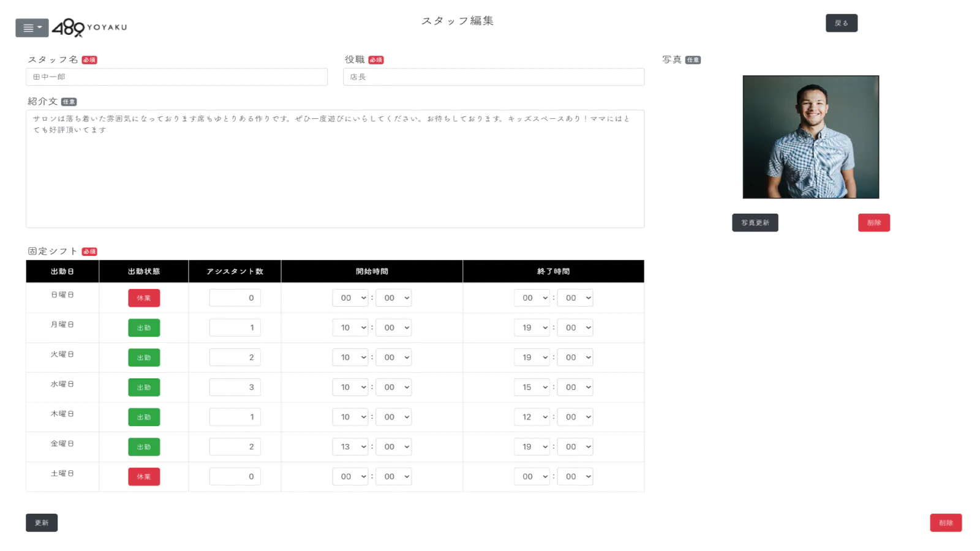Open 水曜日 start hour dropdown

coord(350,388)
